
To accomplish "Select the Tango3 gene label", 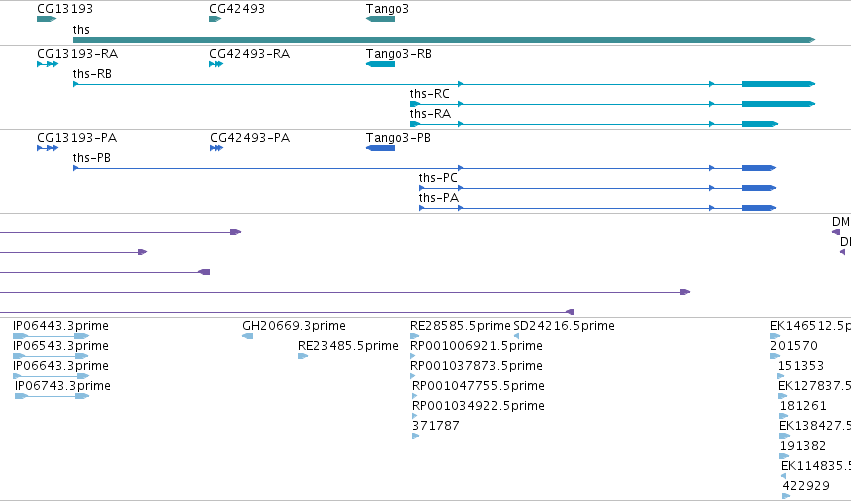I will point(387,9).
